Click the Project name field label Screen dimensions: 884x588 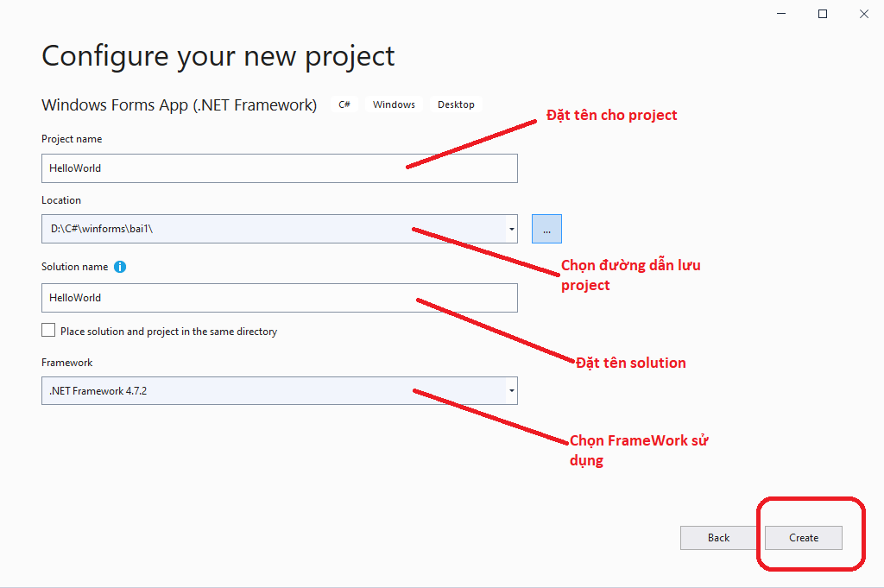click(x=72, y=139)
